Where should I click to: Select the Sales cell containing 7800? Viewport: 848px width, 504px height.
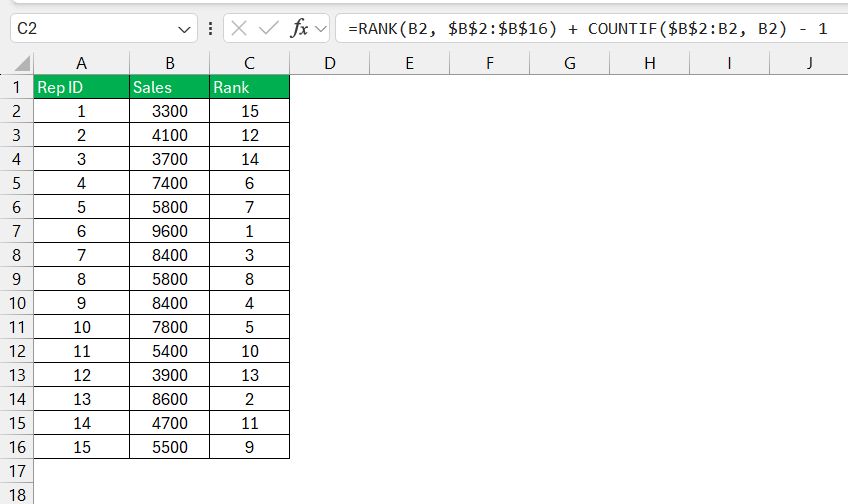pos(170,327)
